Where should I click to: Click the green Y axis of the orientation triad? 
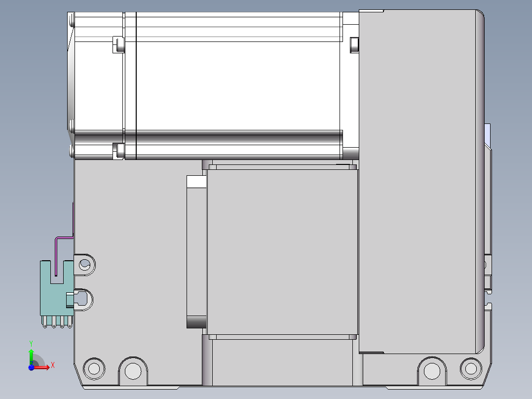click(31, 356)
